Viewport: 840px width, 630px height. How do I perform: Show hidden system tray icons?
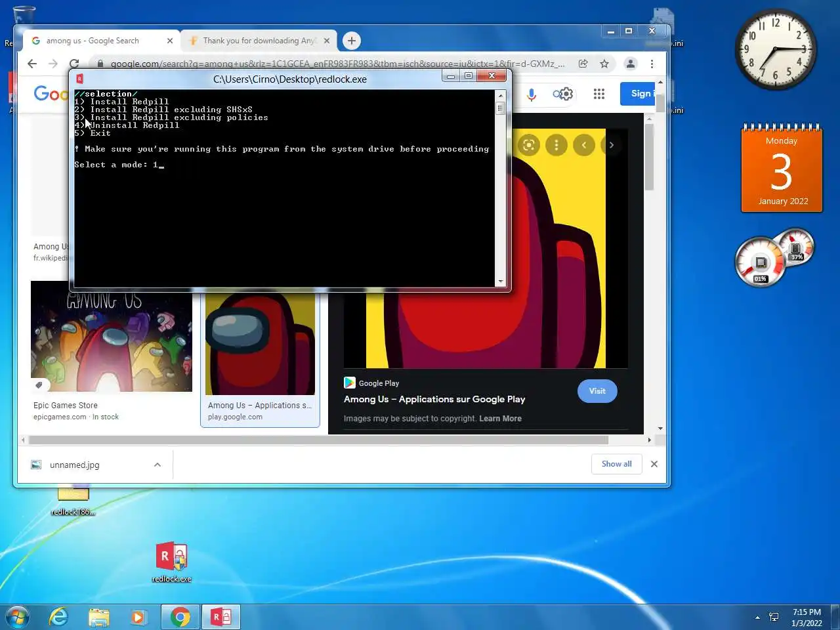click(x=757, y=618)
